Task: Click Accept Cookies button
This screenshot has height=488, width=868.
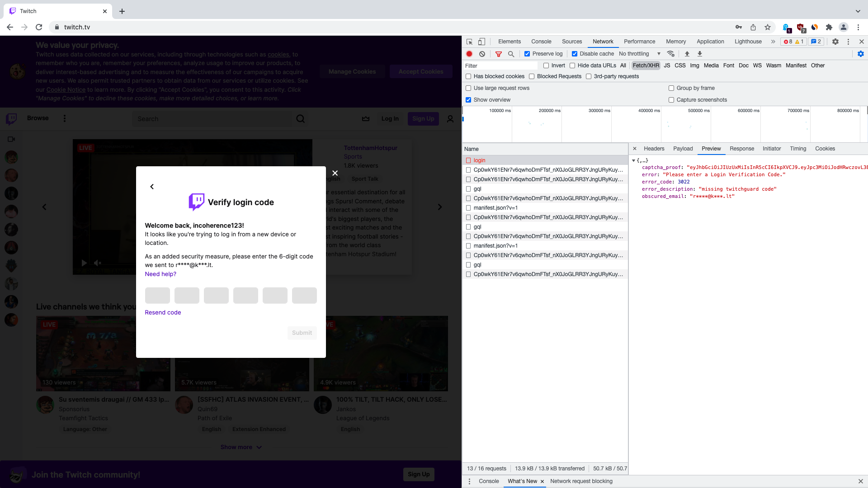Action: pos(421,71)
